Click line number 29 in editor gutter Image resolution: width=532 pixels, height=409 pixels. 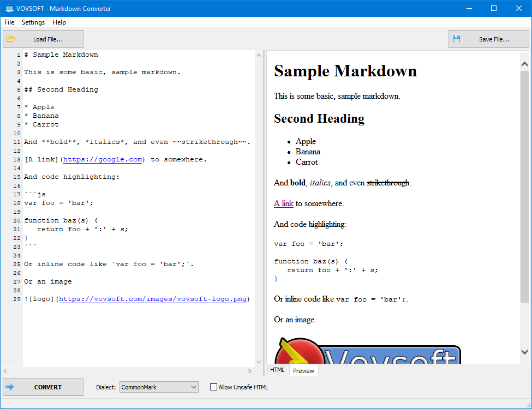17,299
